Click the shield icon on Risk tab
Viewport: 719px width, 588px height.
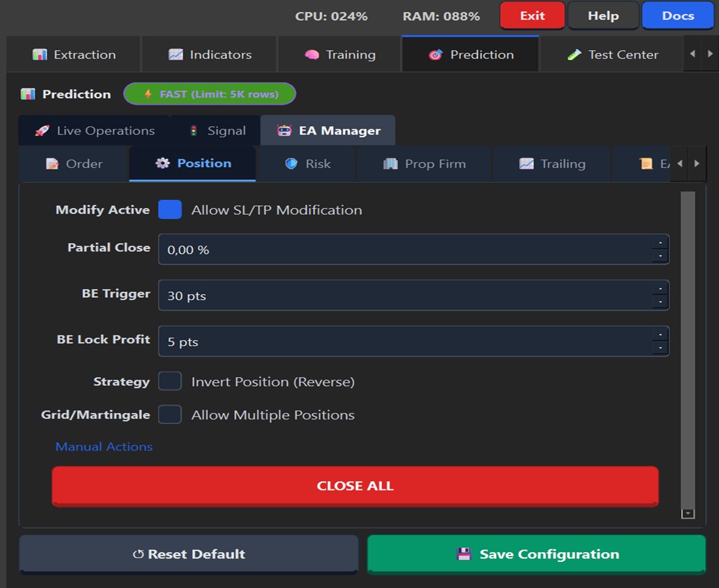point(292,164)
